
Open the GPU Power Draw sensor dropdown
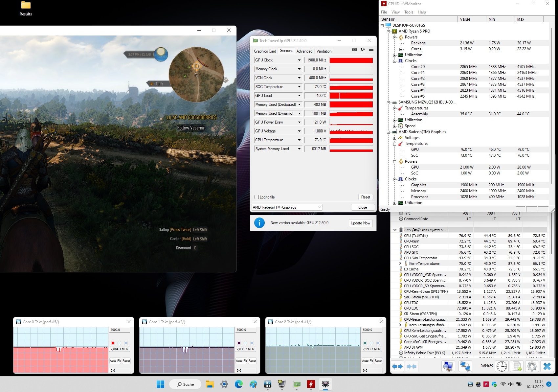click(299, 122)
